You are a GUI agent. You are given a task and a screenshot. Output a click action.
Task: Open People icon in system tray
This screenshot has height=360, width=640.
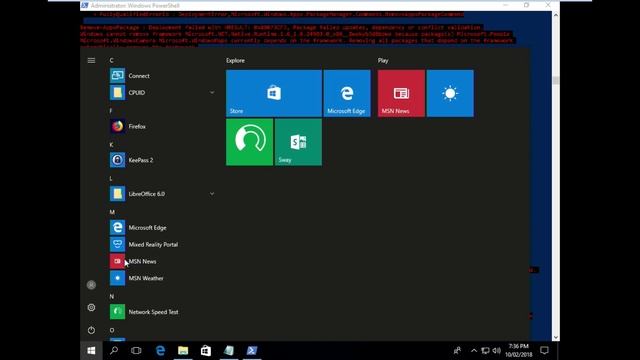pos(457,351)
